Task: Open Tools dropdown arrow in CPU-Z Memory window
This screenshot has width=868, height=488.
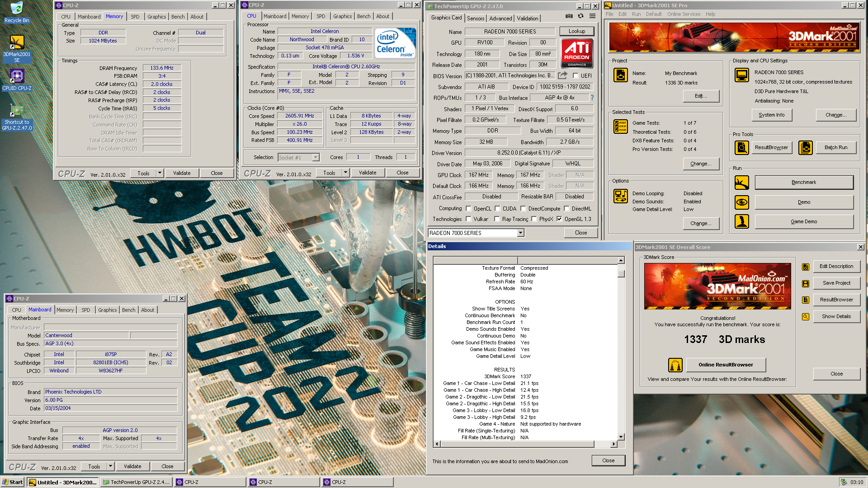Action: (160, 173)
